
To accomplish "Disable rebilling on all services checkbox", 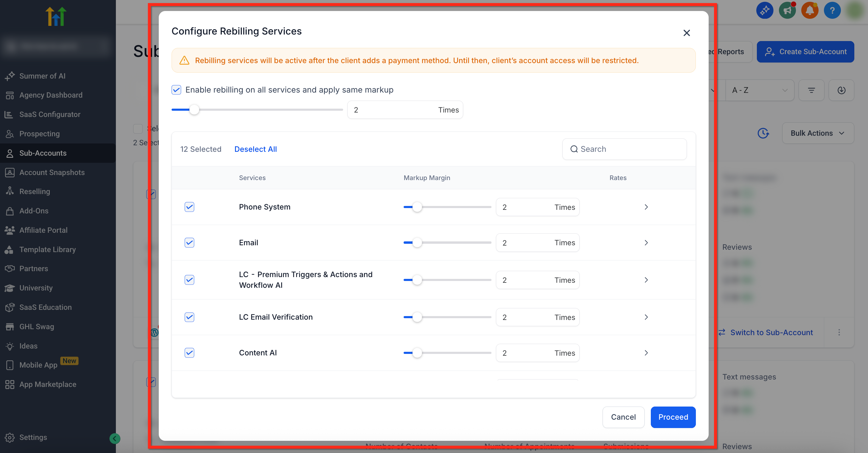I will coord(176,90).
